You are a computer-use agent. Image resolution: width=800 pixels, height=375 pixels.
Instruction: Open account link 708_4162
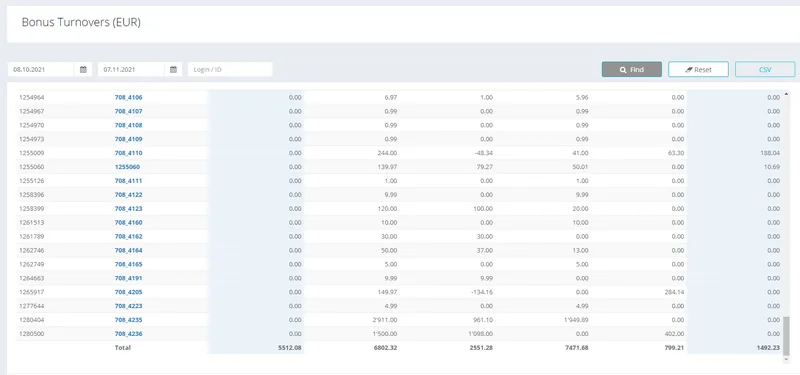tap(129, 237)
